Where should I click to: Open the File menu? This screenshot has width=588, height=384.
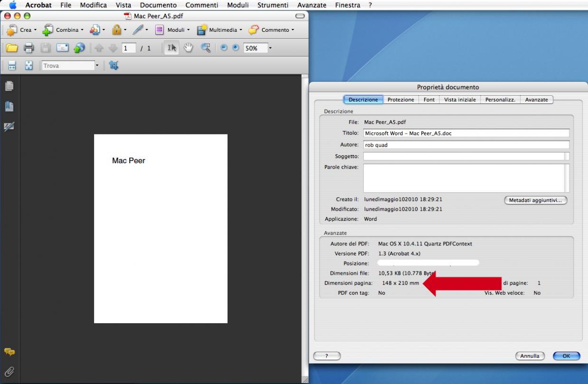coord(66,5)
